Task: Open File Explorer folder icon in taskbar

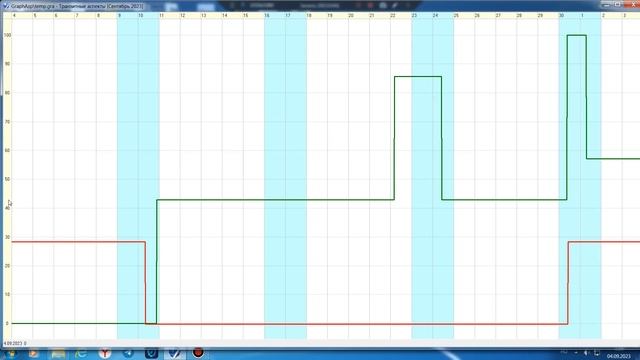Action: (x=58, y=353)
